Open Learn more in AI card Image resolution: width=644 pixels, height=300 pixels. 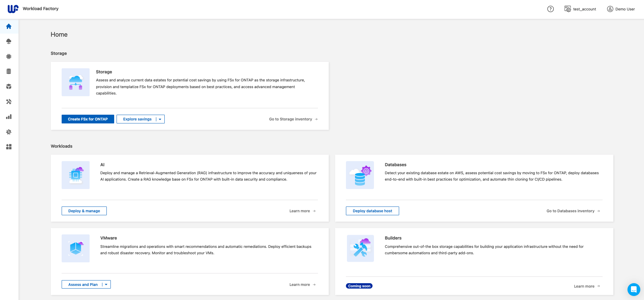(302, 211)
